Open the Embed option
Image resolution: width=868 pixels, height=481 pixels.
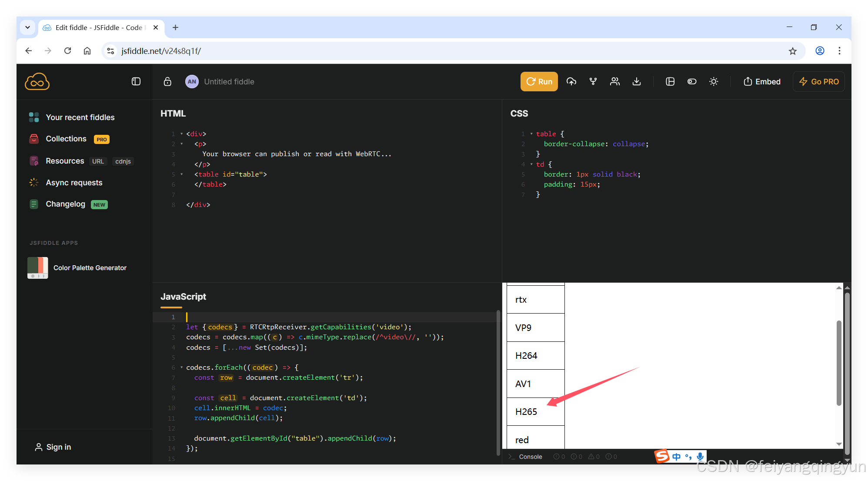(x=762, y=82)
